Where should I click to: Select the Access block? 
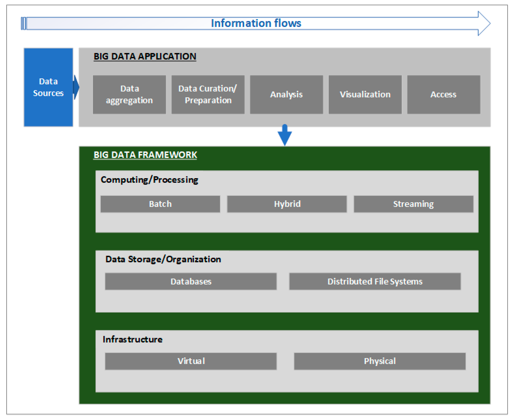[x=444, y=95]
